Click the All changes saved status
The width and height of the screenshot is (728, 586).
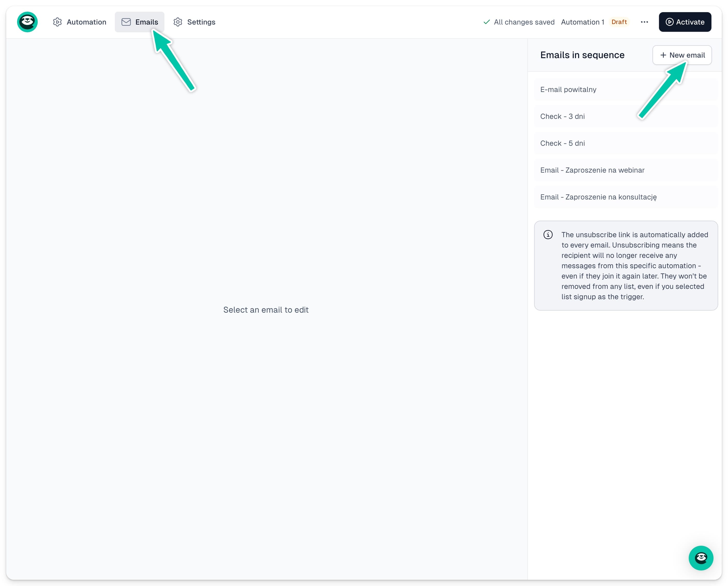[519, 22]
